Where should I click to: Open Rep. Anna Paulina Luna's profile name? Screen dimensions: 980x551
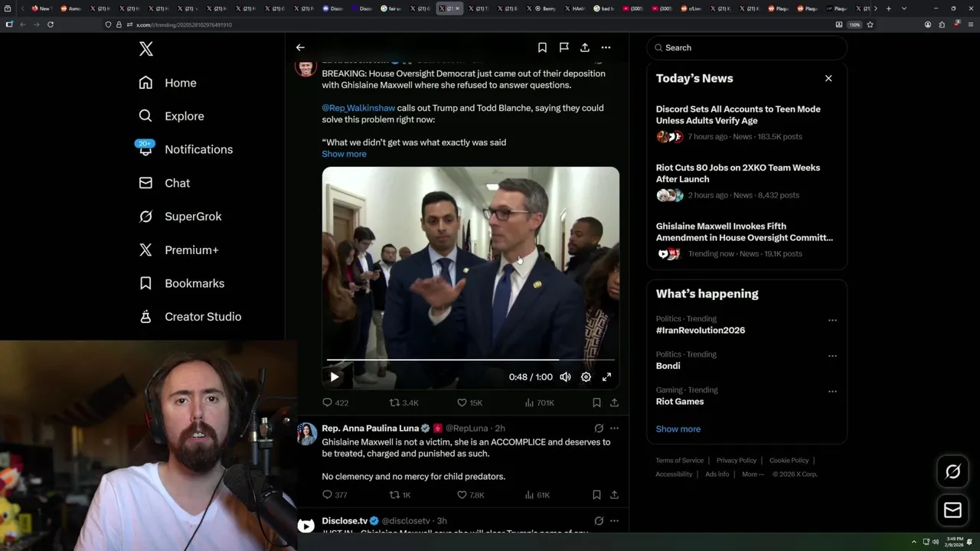click(370, 429)
